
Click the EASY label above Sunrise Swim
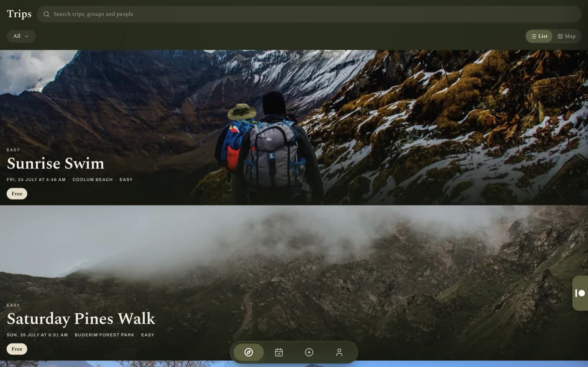[13, 150]
